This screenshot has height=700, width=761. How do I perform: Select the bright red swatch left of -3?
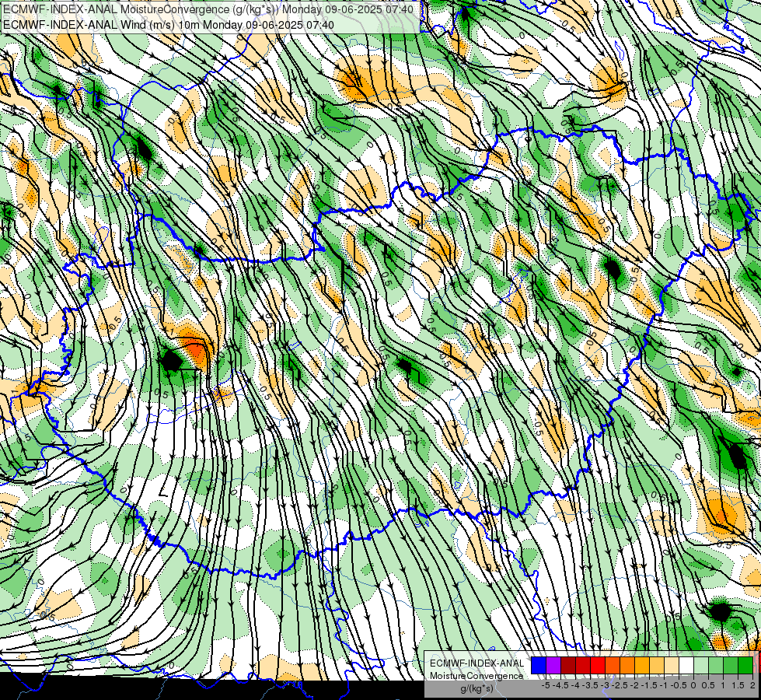(x=598, y=665)
